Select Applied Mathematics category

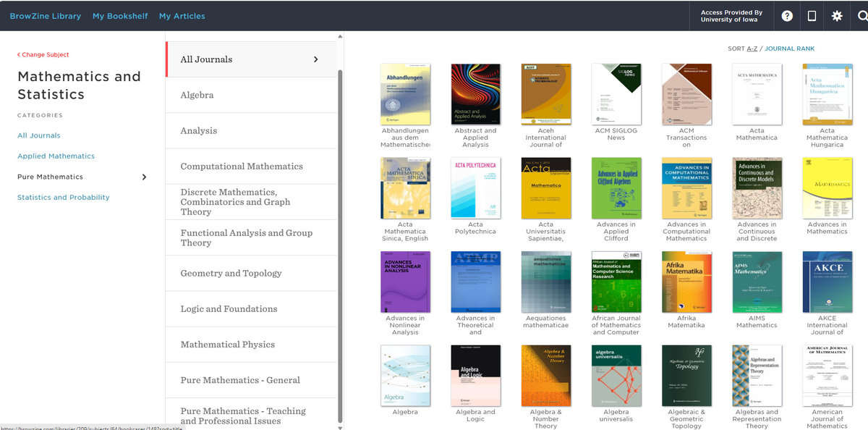(56, 156)
